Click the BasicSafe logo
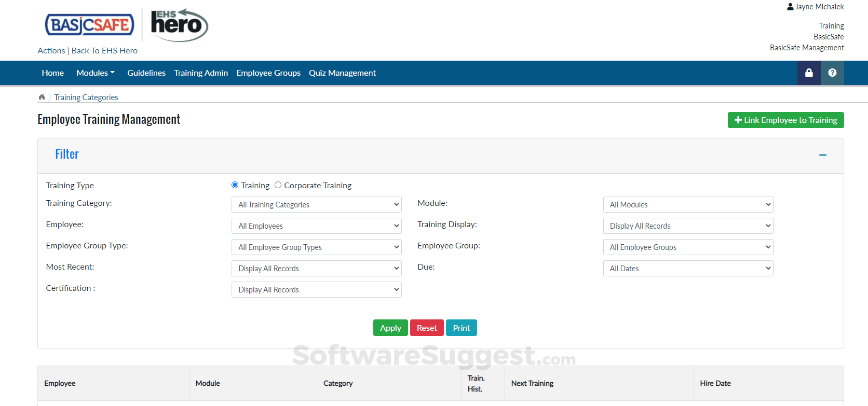Viewport: 868px width, 406px height. (x=90, y=25)
